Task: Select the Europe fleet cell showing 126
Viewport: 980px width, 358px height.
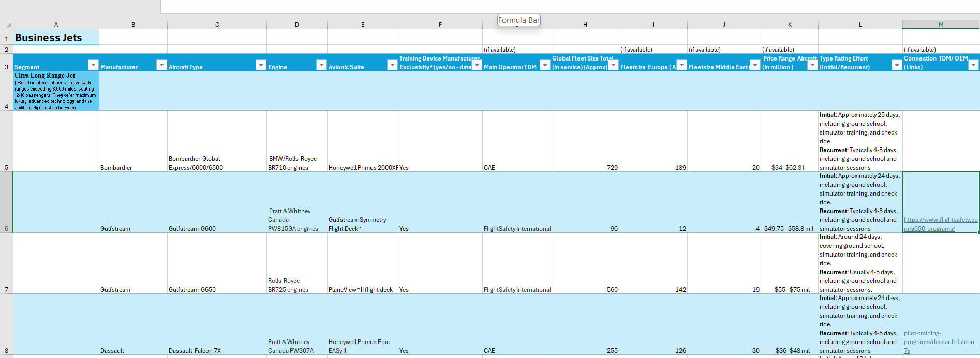Action: coord(653,324)
